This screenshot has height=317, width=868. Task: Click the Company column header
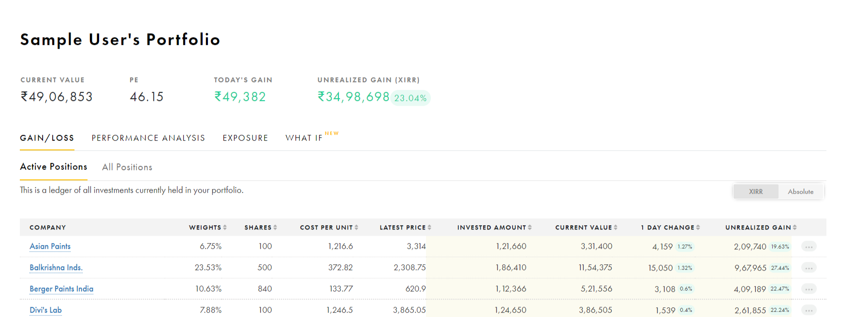47,228
